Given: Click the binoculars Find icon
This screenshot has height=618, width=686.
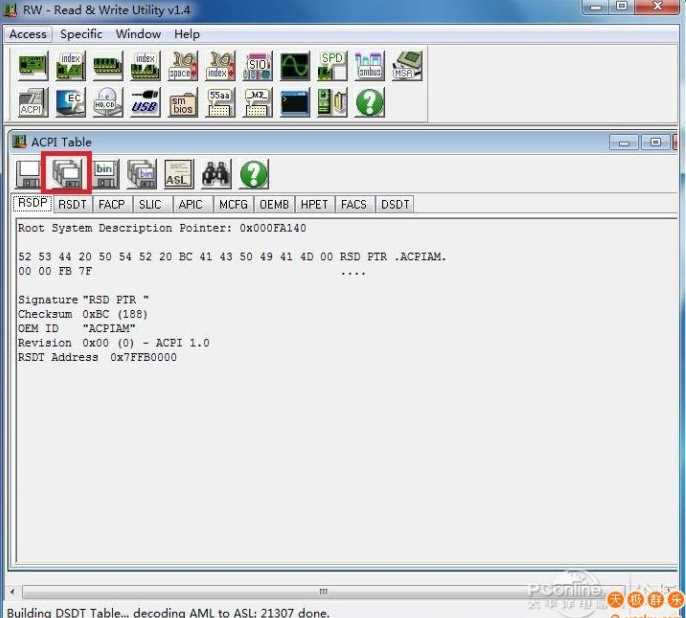Looking at the screenshot, I should point(217,174).
